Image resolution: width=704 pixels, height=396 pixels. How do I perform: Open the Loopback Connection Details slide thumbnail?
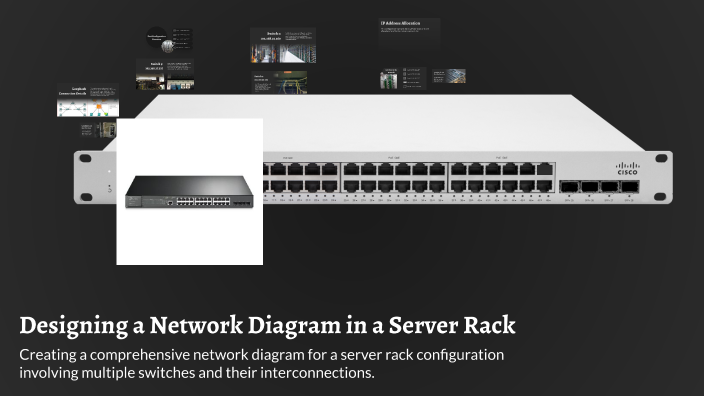[x=88, y=100]
